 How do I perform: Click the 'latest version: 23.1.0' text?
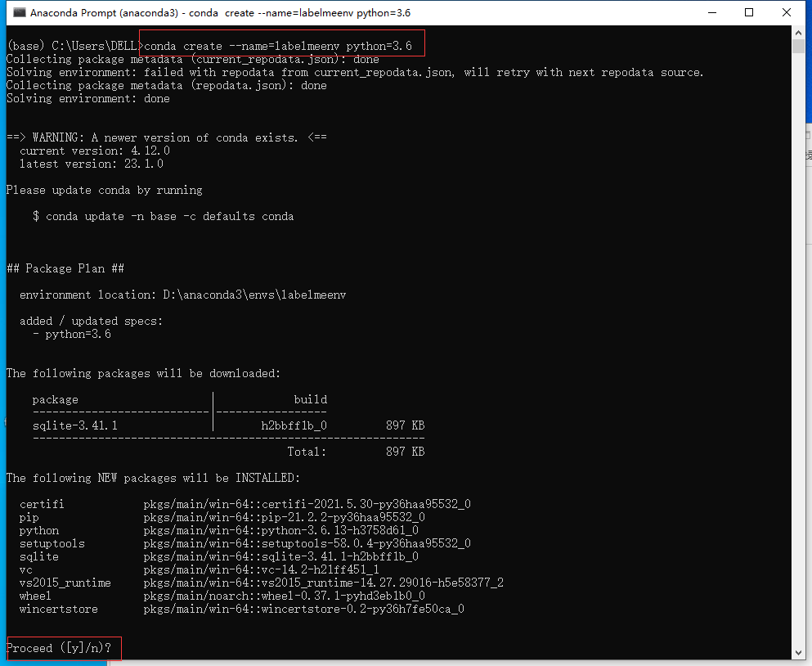tap(91, 164)
